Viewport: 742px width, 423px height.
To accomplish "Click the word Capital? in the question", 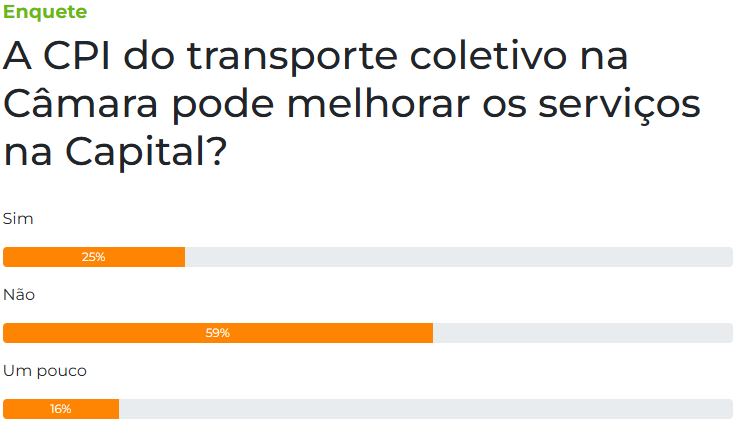I will [146, 152].
